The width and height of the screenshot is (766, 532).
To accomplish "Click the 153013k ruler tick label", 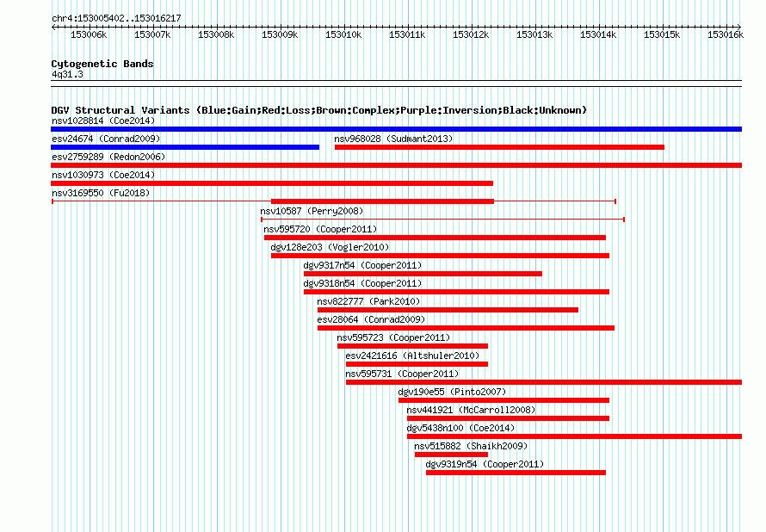I will 534,34.
